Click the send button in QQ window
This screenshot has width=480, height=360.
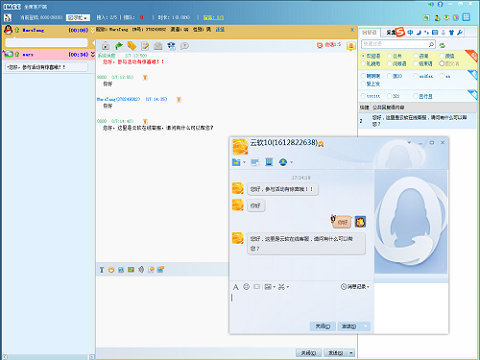[x=349, y=326]
